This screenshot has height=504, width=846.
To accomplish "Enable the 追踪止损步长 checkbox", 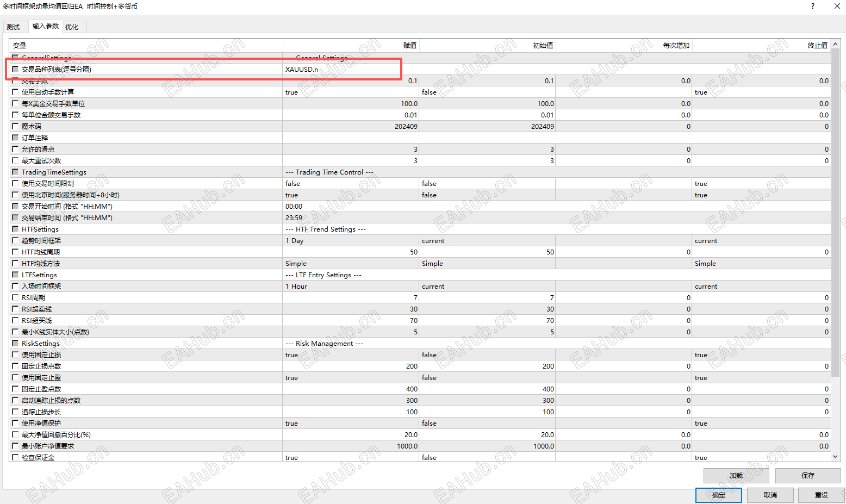I will [x=15, y=412].
